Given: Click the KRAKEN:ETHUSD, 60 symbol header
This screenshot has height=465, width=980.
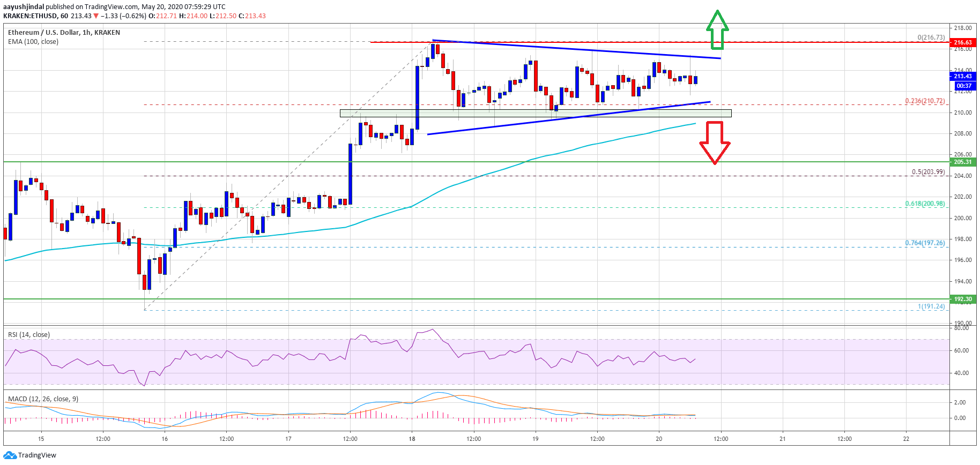Looking at the screenshot, I should 35,16.
